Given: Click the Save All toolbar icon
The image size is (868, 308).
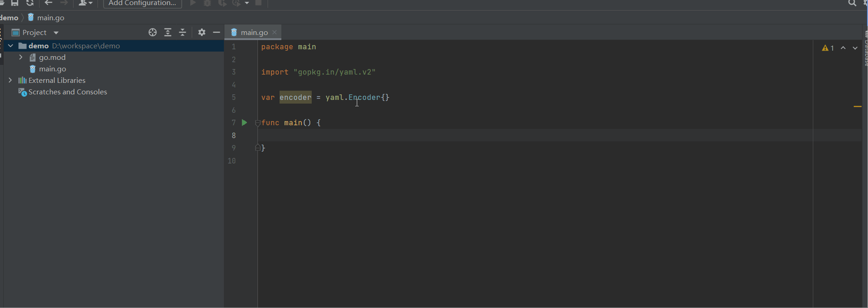Looking at the screenshot, I should tap(15, 3).
